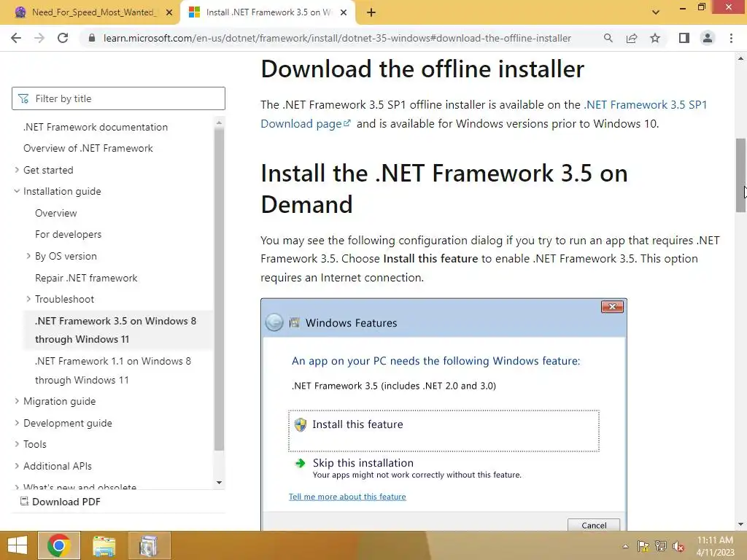Open network status tray icon
This screenshot has height=560, width=747.
click(x=661, y=546)
